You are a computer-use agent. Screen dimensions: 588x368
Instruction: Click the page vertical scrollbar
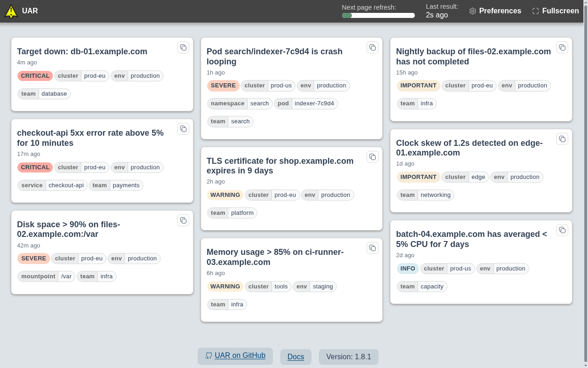point(585,184)
